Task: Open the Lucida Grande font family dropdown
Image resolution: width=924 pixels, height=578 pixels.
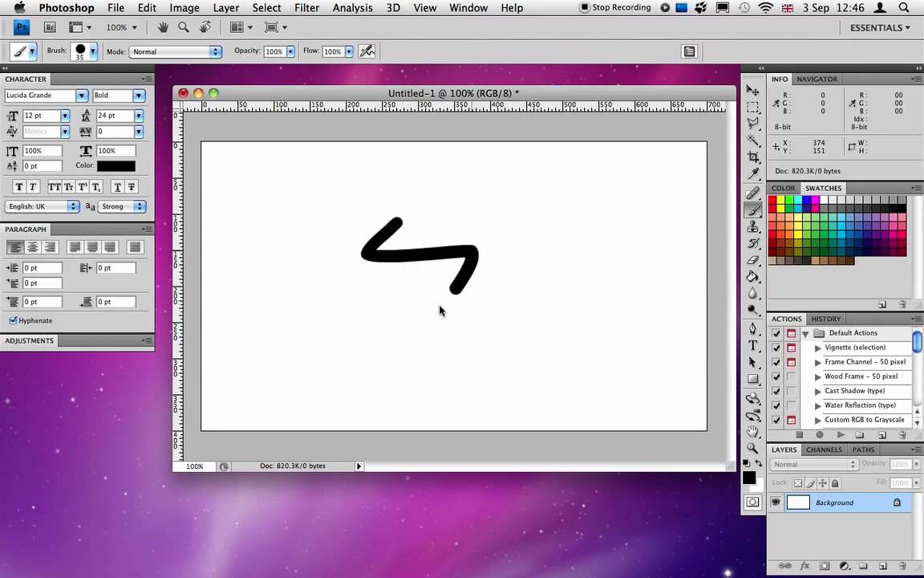Action: (47, 95)
